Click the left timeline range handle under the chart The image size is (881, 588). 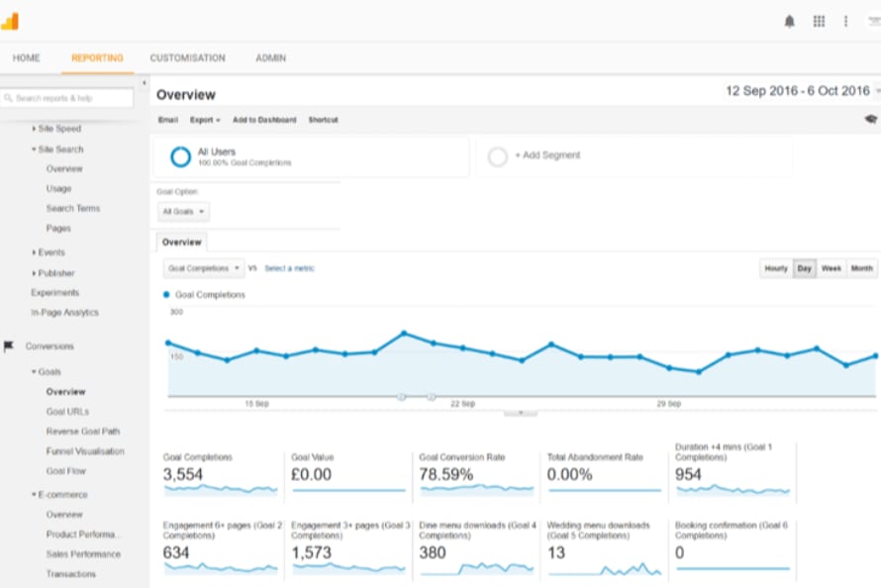pos(401,397)
